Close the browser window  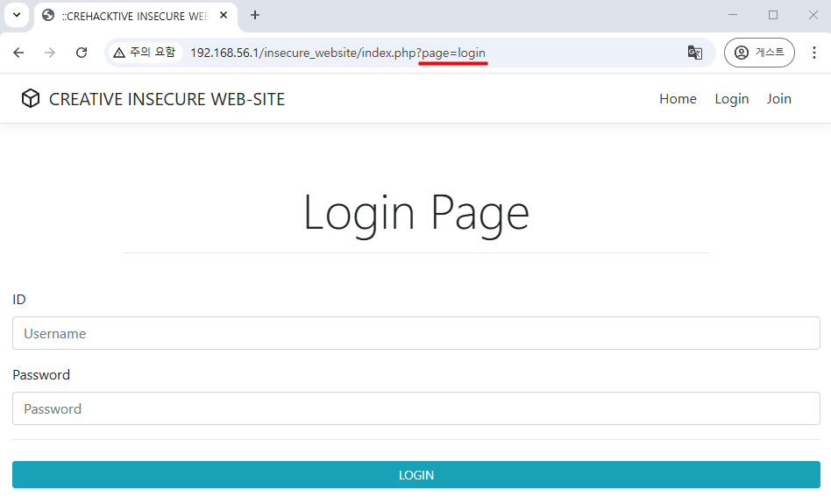pyautogui.click(x=813, y=15)
